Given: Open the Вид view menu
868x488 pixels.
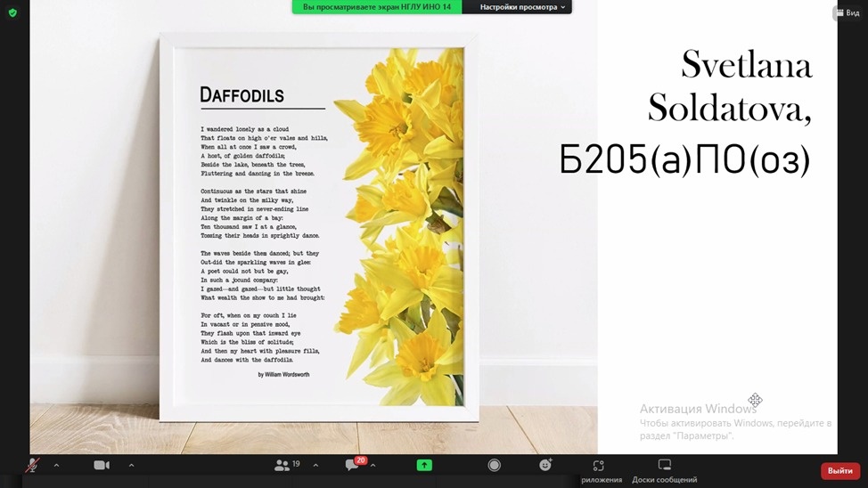Looking at the screenshot, I should click(x=848, y=12).
